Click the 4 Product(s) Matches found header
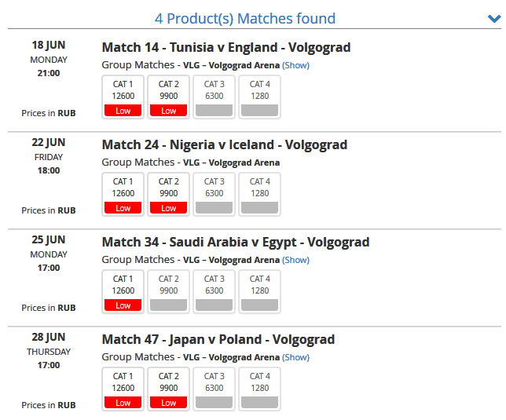This screenshot has width=506, height=420. [x=245, y=18]
